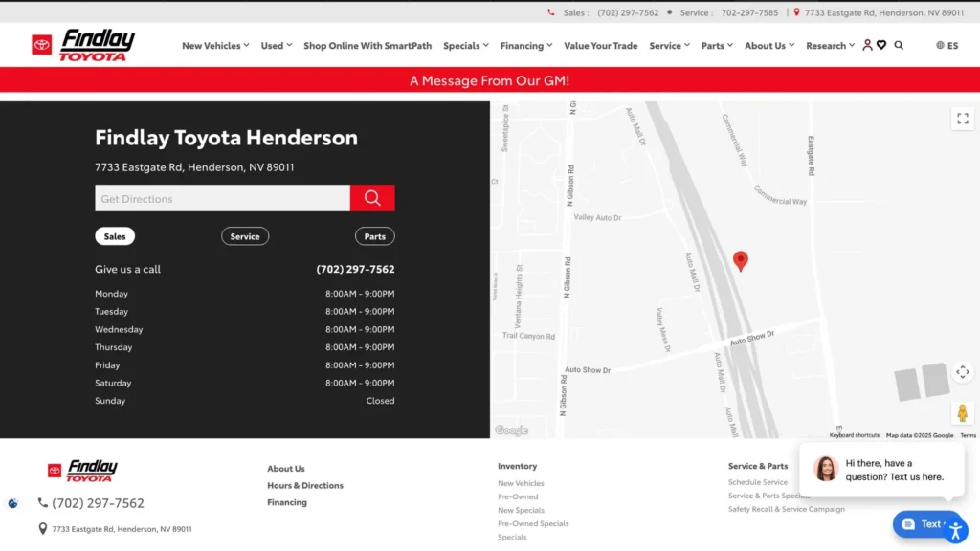Switch language with the ES globe

click(947, 45)
